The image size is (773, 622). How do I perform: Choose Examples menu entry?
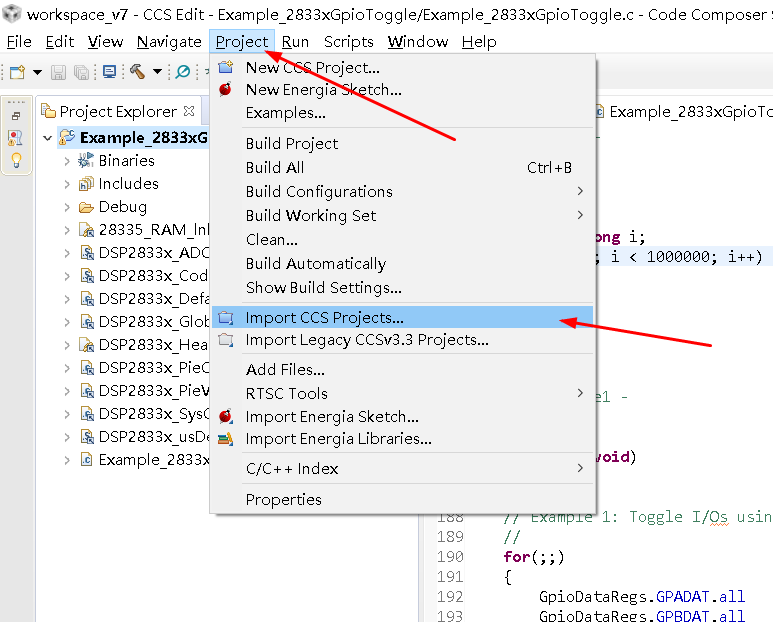pyautogui.click(x=402, y=113)
